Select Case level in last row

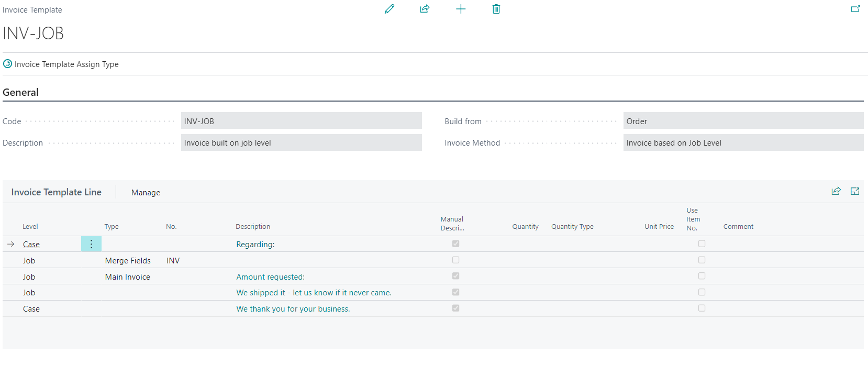click(x=31, y=309)
